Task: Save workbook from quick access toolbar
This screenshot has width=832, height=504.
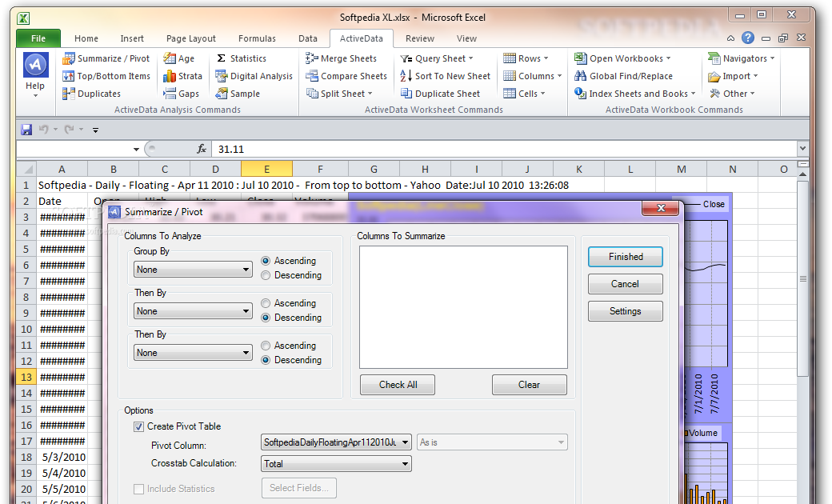Action: click(x=26, y=129)
